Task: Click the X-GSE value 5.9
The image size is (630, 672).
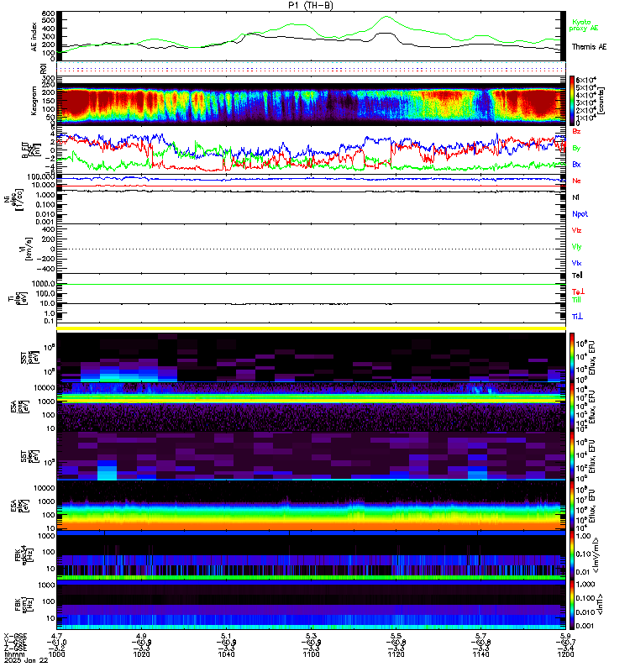Action: 565,636
